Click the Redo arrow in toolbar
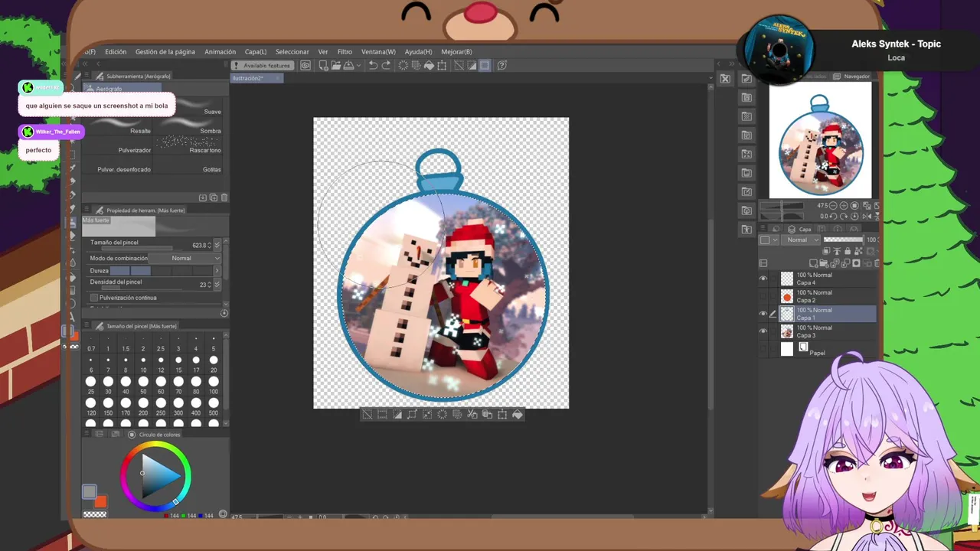The width and height of the screenshot is (980, 551). pos(386,65)
